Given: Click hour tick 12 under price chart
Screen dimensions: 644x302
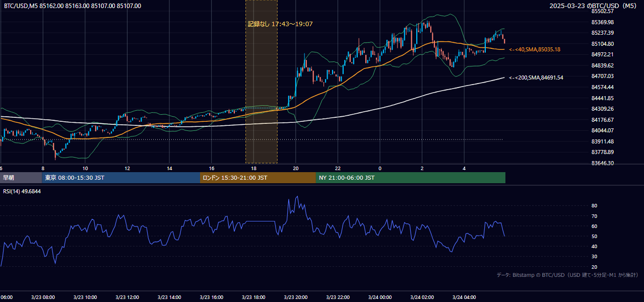Looking at the screenshot, I should [127, 168].
